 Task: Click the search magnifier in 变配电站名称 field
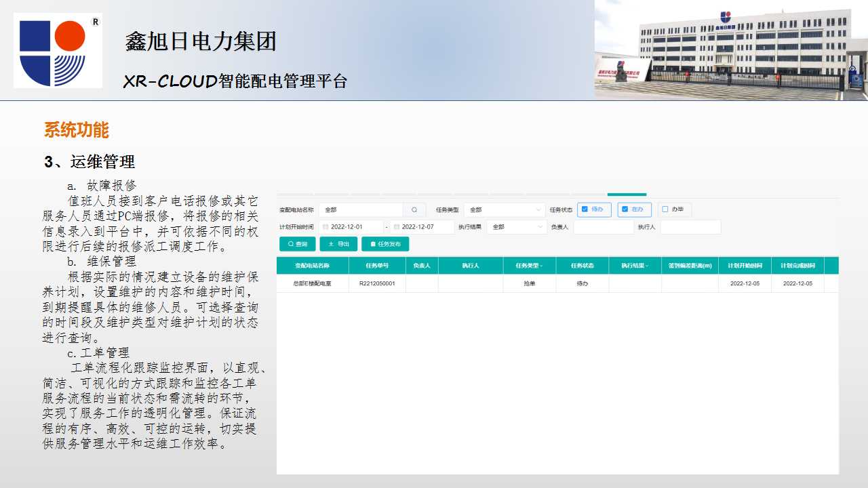(414, 209)
